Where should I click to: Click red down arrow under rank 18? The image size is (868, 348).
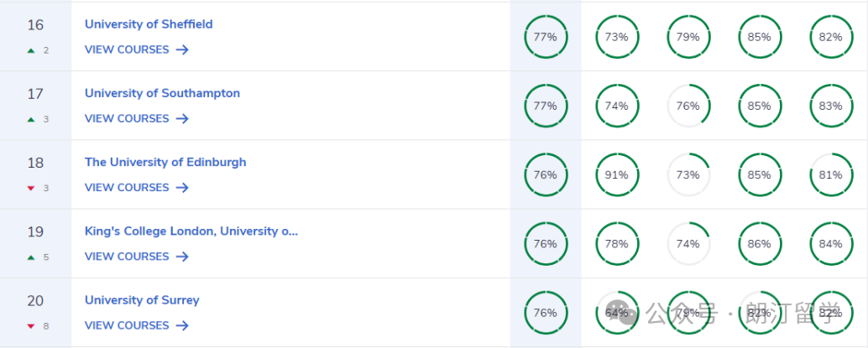[x=32, y=188]
